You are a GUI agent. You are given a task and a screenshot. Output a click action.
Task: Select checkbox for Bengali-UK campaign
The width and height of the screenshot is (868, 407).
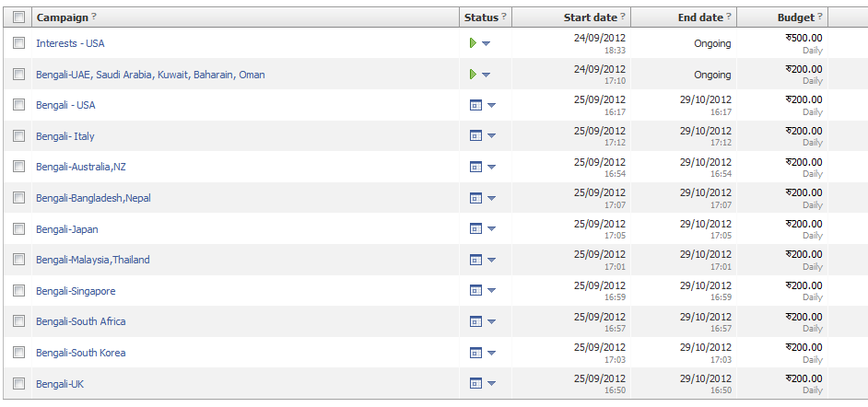(x=19, y=384)
